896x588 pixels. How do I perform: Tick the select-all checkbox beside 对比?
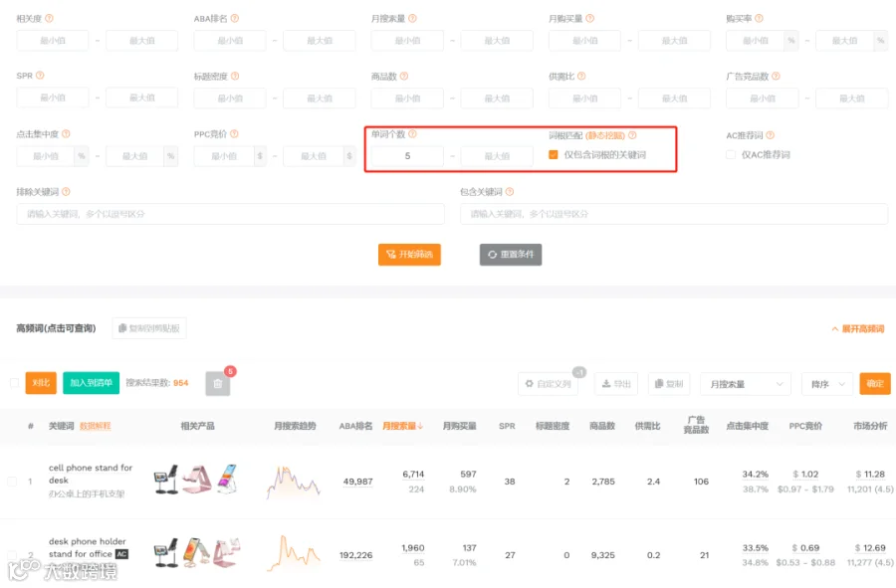(14, 382)
